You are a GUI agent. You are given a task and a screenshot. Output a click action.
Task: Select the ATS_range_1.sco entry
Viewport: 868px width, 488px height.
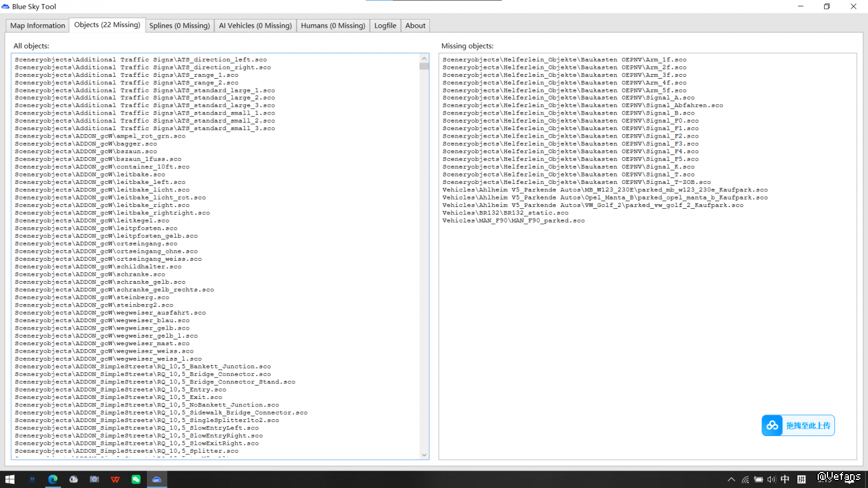127,75
